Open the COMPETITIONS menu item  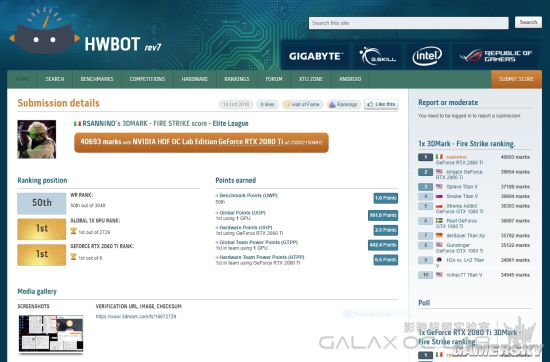click(x=147, y=79)
